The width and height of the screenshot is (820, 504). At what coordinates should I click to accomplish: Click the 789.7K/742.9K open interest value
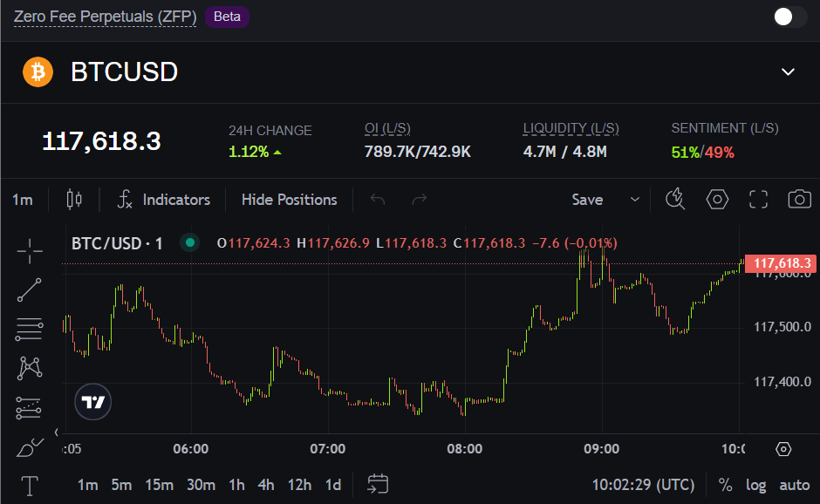click(417, 152)
